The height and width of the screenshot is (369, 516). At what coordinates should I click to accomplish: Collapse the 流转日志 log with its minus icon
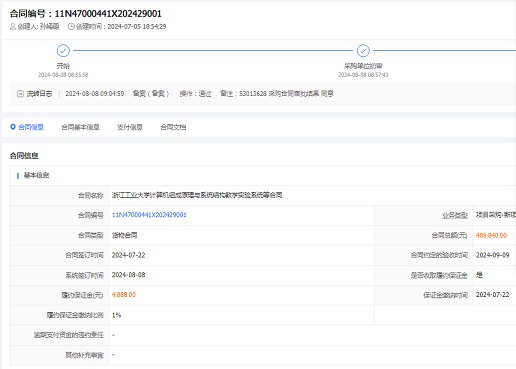pyautogui.click(x=20, y=94)
